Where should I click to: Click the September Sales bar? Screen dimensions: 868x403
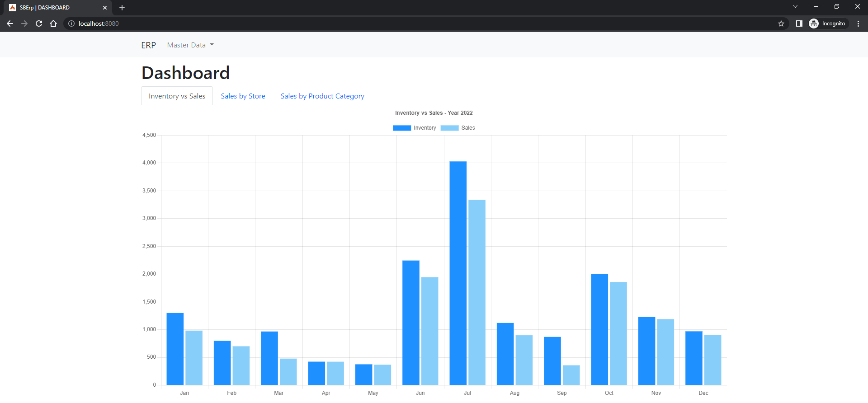(571, 375)
